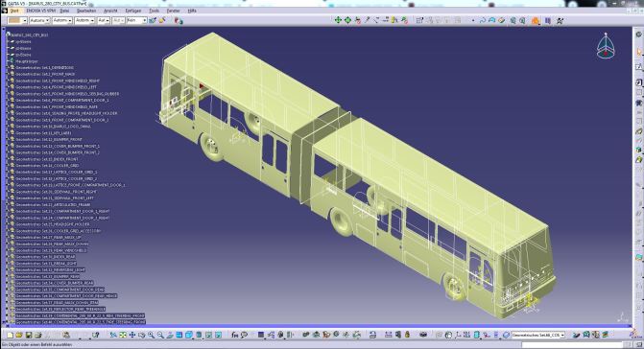644x349 pixels.
Task: Open the ENOVIA V5 VPM menu
Action: (40, 11)
